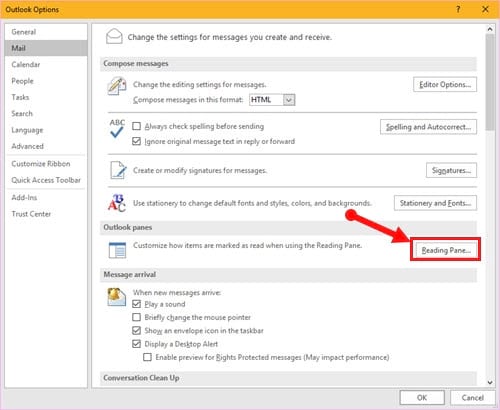
Task: Toggle Briefly change the mouse pointer
Action: pos(136,317)
